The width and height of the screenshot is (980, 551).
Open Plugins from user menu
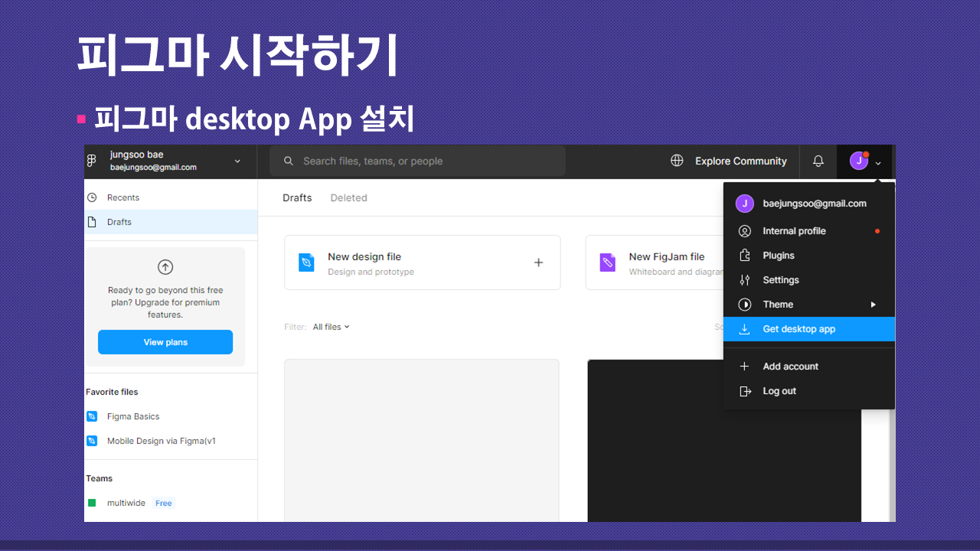tap(809, 256)
